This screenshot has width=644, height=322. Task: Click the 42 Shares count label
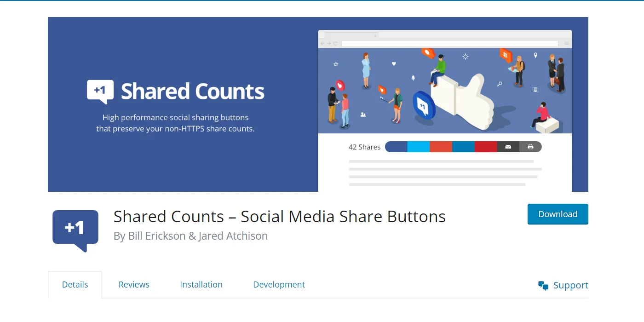364,147
